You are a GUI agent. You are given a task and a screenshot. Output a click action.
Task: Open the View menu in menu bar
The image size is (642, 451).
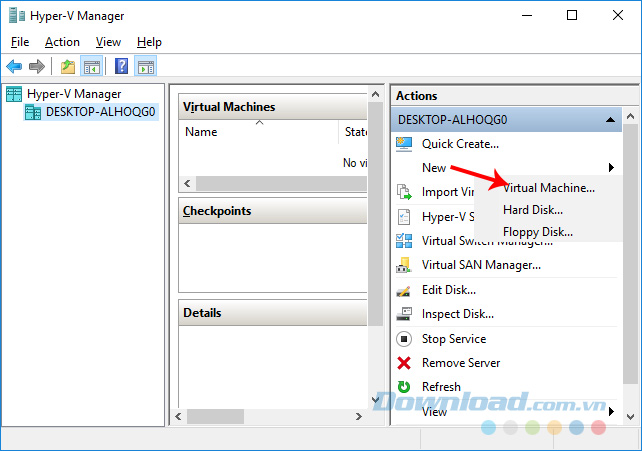click(108, 42)
